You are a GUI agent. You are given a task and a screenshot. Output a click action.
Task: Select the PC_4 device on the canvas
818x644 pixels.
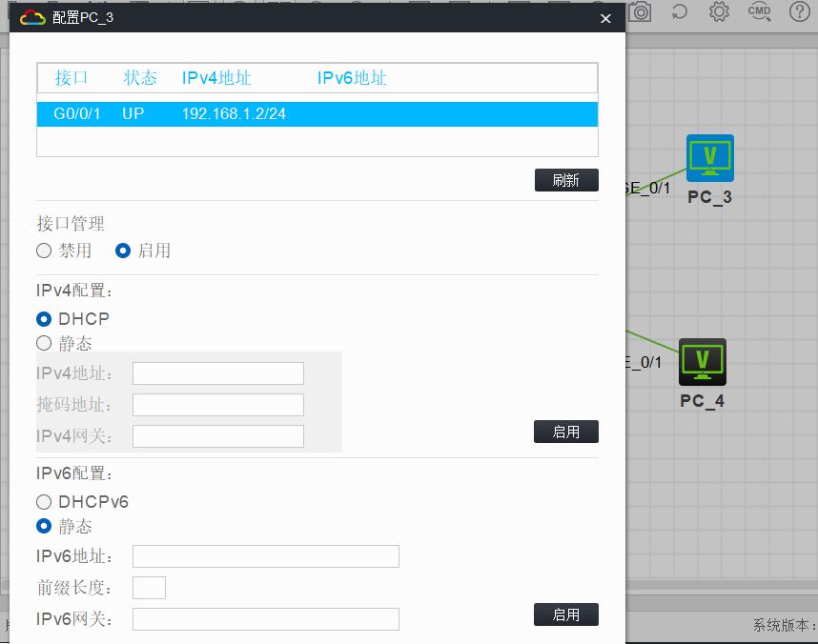pyautogui.click(x=703, y=362)
